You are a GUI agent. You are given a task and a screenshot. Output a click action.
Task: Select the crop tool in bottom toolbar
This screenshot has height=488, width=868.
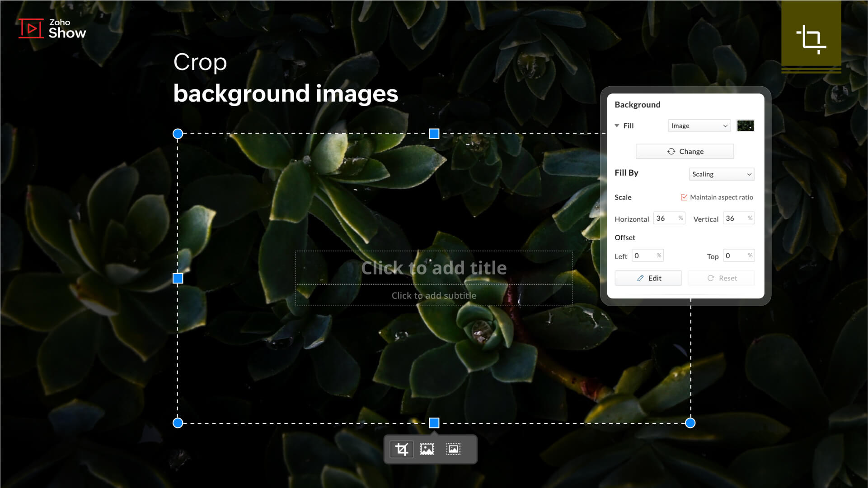click(401, 449)
